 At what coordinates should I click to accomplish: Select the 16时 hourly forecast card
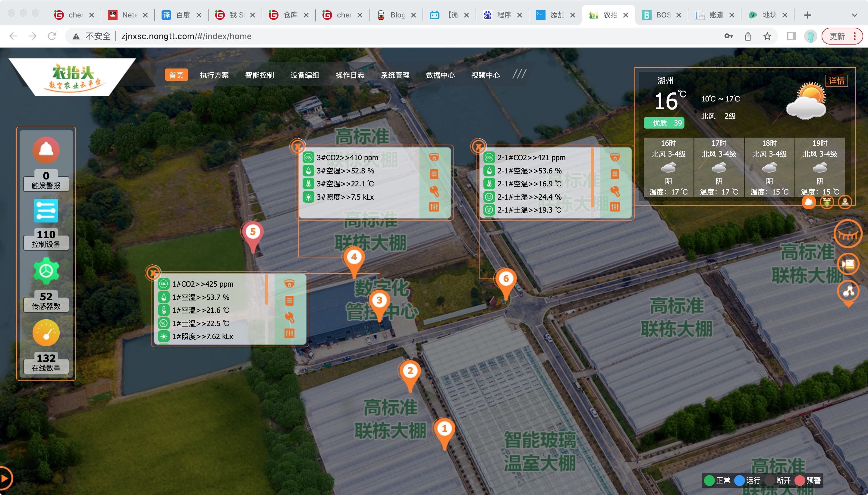pyautogui.click(x=668, y=167)
